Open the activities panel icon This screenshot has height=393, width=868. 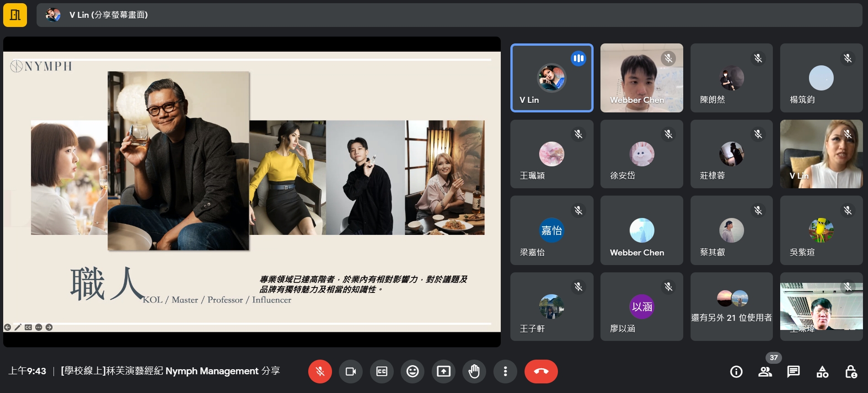[x=822, y=372]
